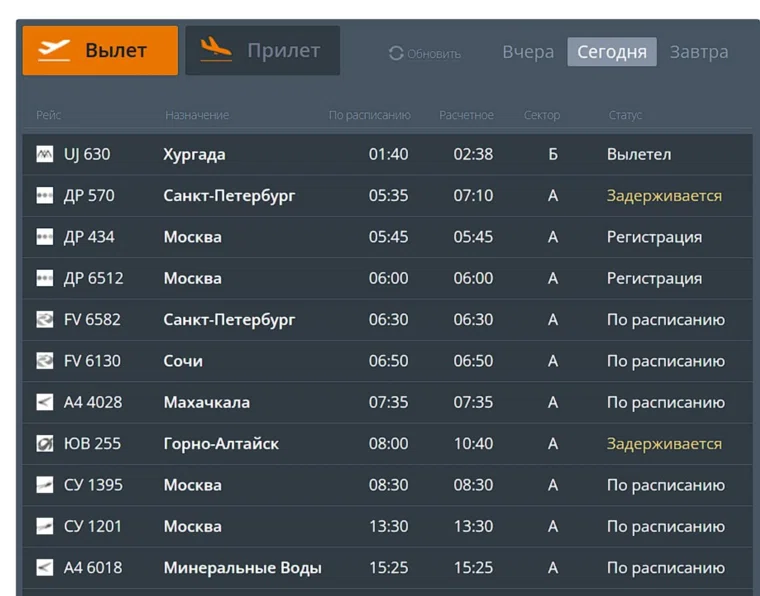Sort by the По расписанию column header
This screenshot has height=596, width=760.
[x=369, y=115]
